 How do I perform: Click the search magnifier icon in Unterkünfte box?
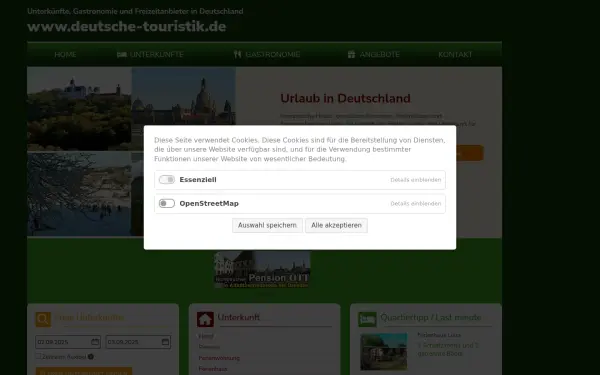[43, 319]
